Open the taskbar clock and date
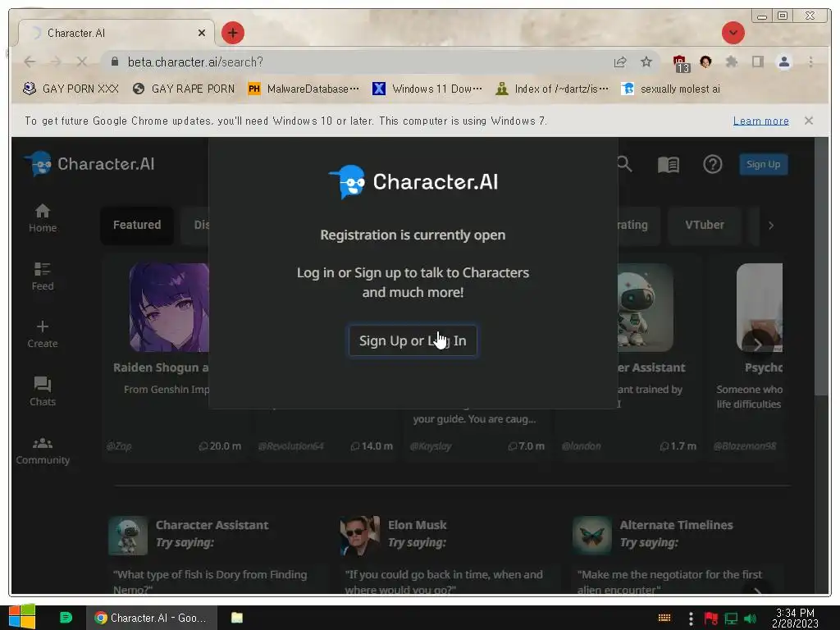 pyautogui.click(x=795, y=619)
